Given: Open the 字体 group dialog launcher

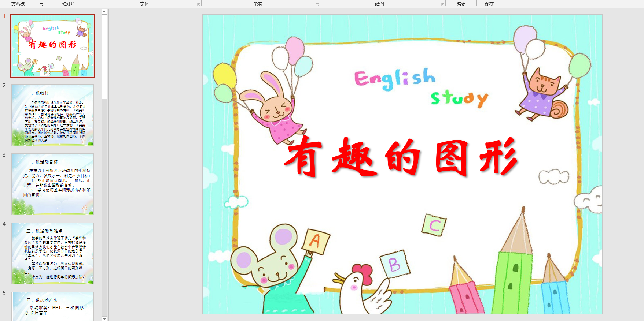Looking at the screenshot, I should pyautogui.click(x=199, y=5).
